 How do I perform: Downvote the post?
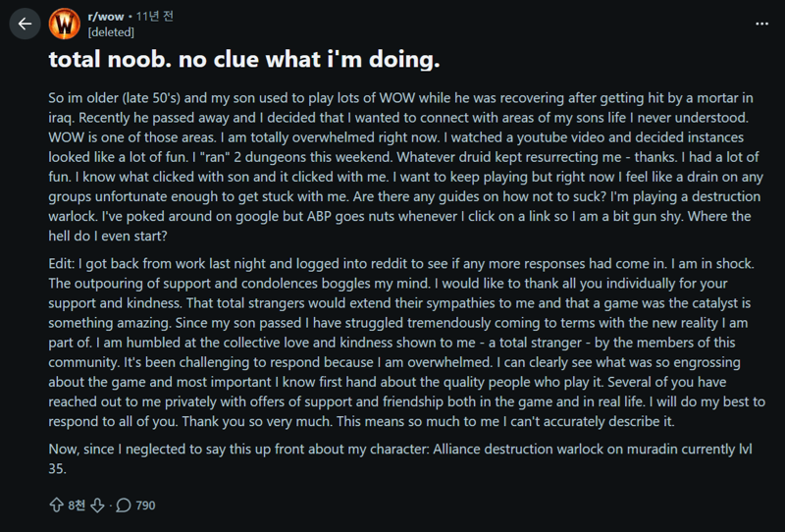(x=97, y=505)
